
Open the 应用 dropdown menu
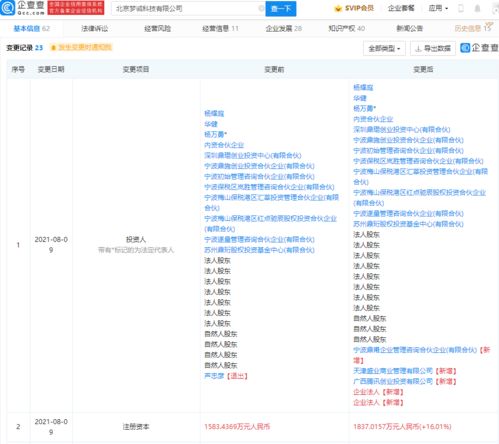pyautogui.click(x=438, y=8)
